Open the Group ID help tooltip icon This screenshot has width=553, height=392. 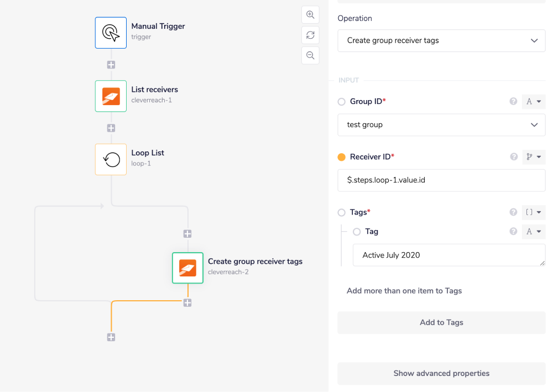point(513,101)
